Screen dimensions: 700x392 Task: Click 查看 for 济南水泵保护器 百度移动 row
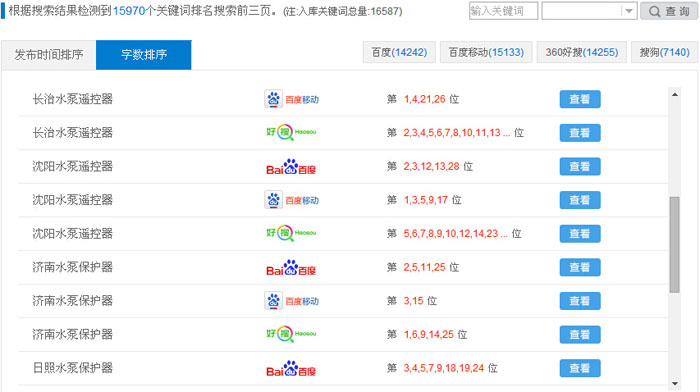pos(580,301)
